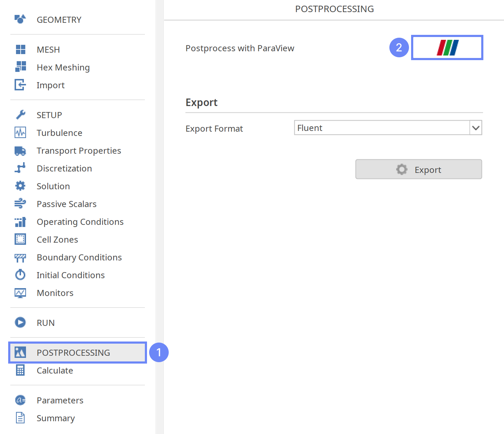Image resolution: width=504 pixels, height=434 pixels.
Task: Open the Fluent export format combo box
Action: tap(382, 128)
